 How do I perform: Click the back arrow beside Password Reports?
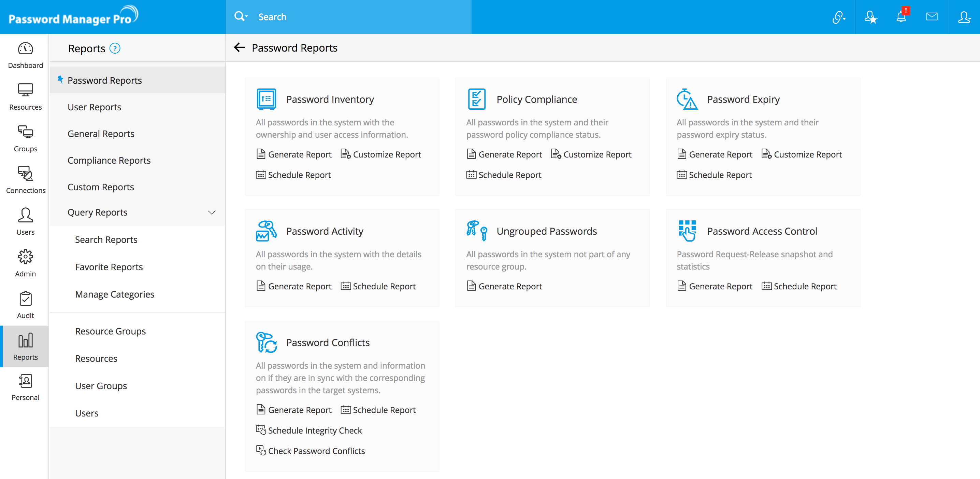239,47
